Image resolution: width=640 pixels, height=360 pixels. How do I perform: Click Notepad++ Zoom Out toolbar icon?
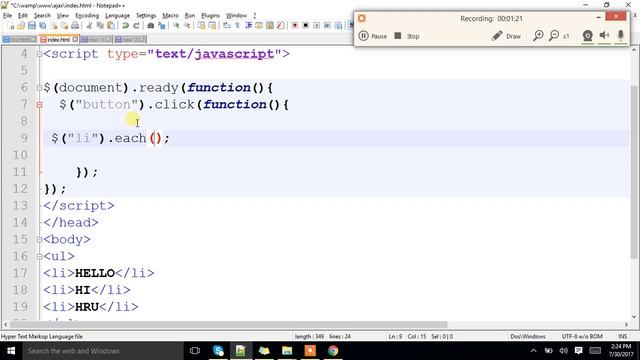(187, 26)
